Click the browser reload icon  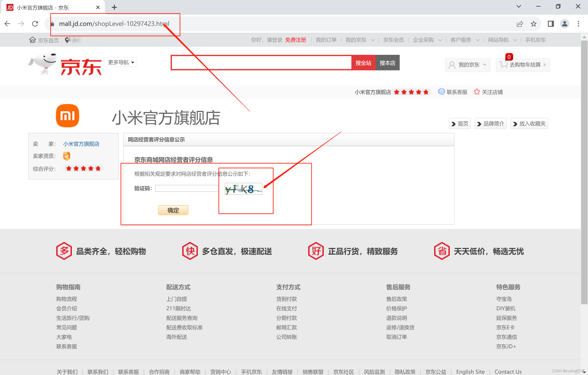(35, 24)
